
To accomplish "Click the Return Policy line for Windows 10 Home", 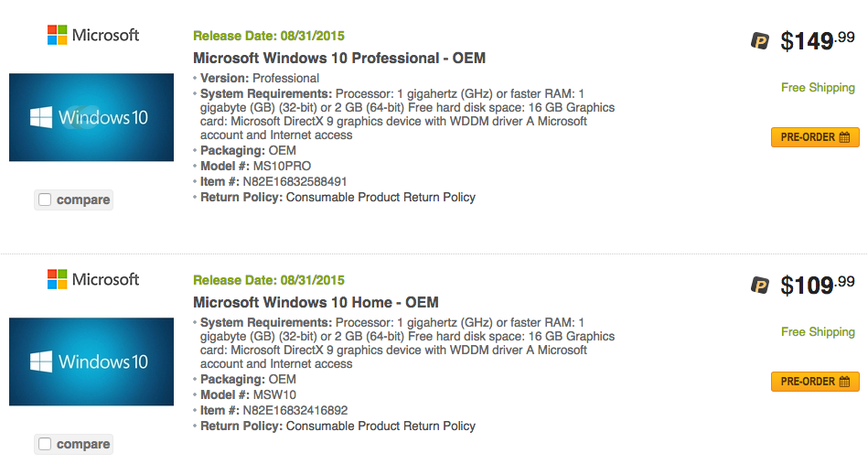I will pos(338,426).
